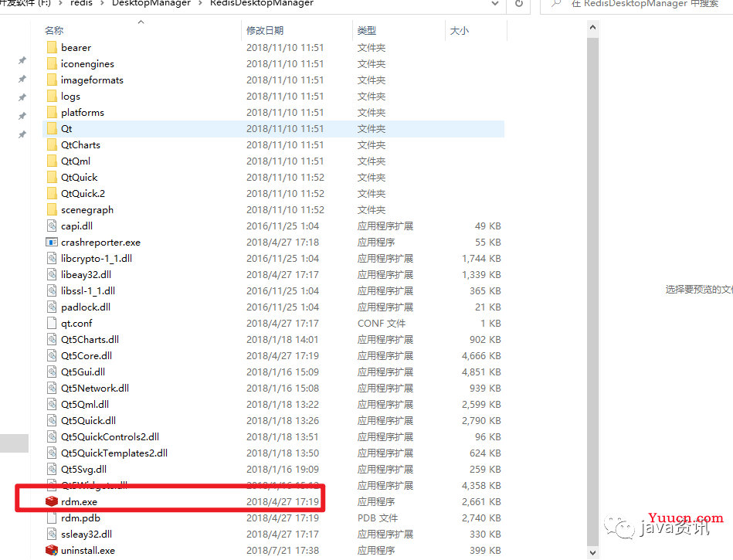Click the file list scrollbar down arrow

click(592, 552)
